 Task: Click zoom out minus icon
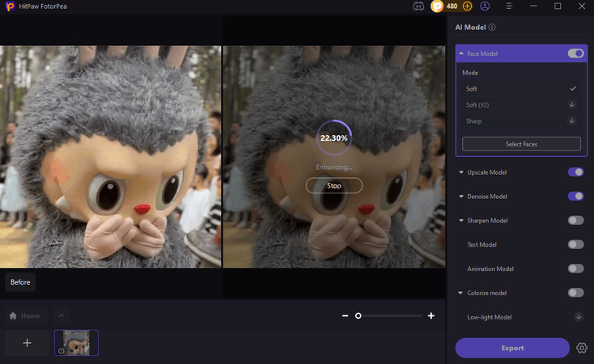(x=345, y=315)
